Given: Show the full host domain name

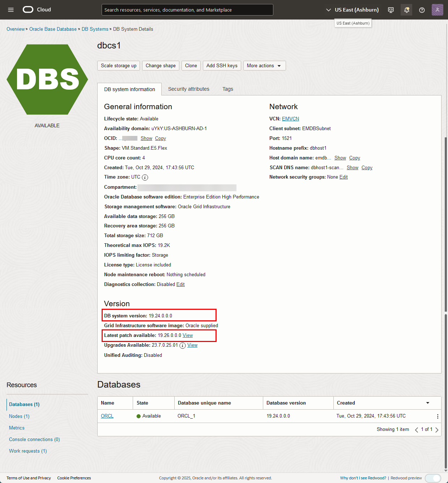Looking at the screenshot, I should [340, 158].
